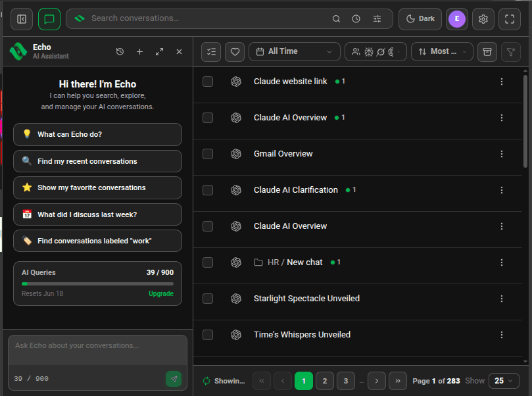This screenshot has height=396, width=532.
Task: Open more options for Gmail Overview
Action: 502,154
